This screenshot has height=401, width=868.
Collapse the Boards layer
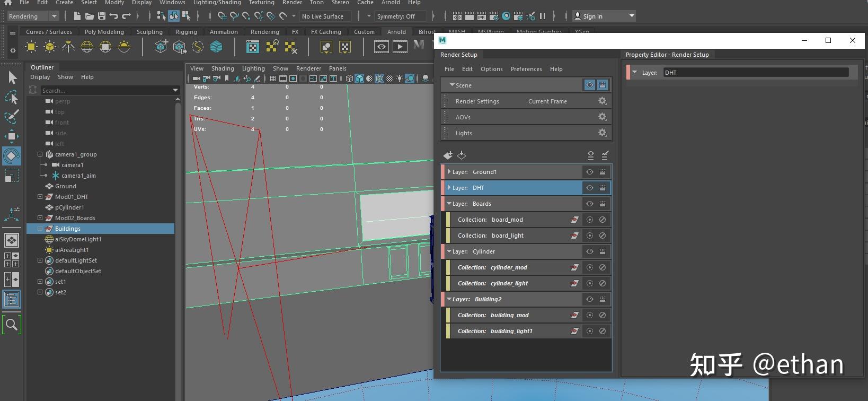click(x=449, y=204)
